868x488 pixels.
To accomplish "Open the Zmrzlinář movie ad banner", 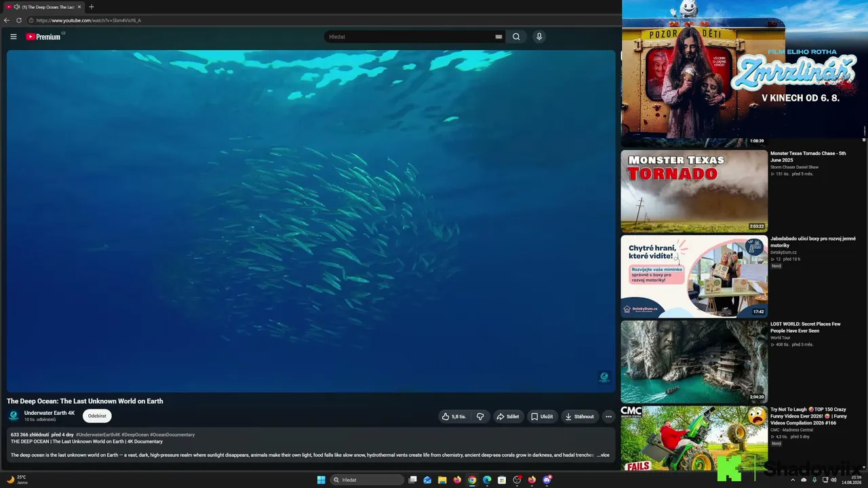I will [744, 69].
